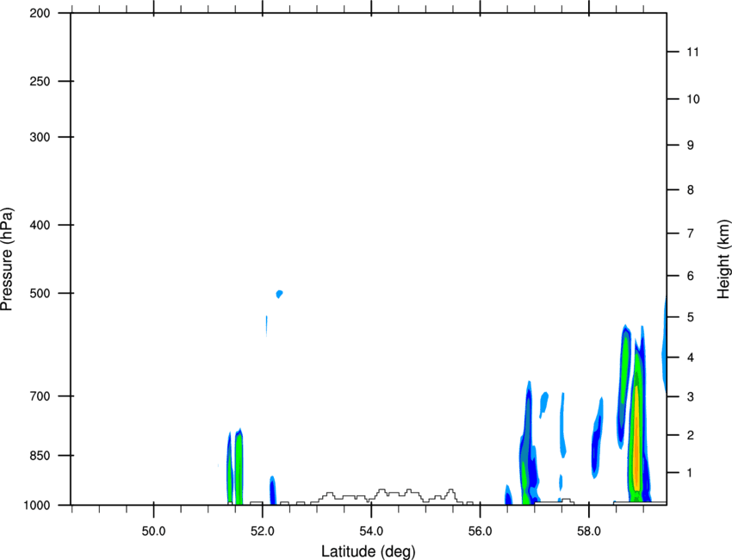Click height tick label 11

(x=692, y=52)
